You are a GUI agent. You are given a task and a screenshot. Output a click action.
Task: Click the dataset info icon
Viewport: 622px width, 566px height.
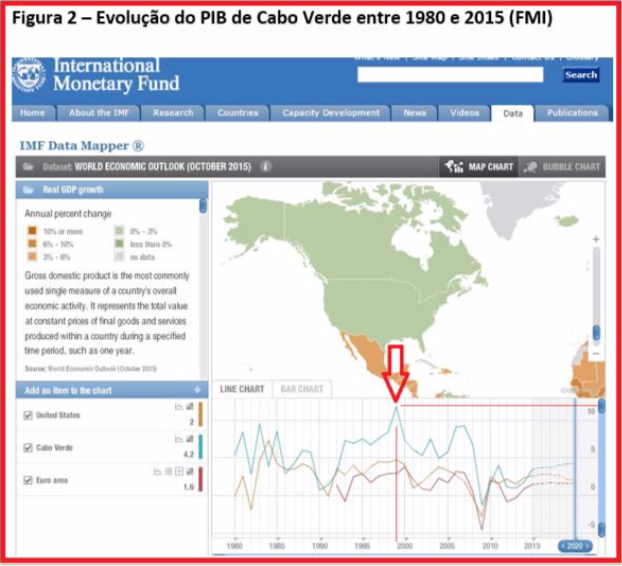tap(266, 167)
